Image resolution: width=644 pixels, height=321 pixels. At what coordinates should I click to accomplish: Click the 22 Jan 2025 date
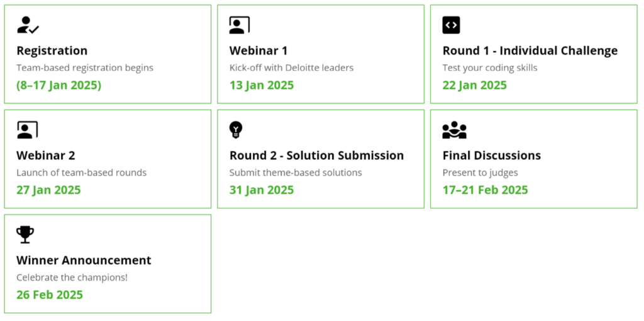[x=474, y=86]
